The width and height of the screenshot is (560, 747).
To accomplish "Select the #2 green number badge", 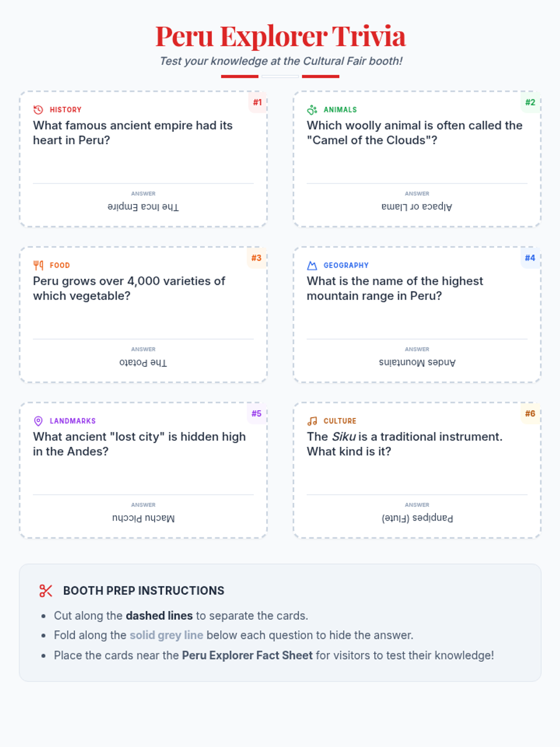I will [x=530, y=102].
